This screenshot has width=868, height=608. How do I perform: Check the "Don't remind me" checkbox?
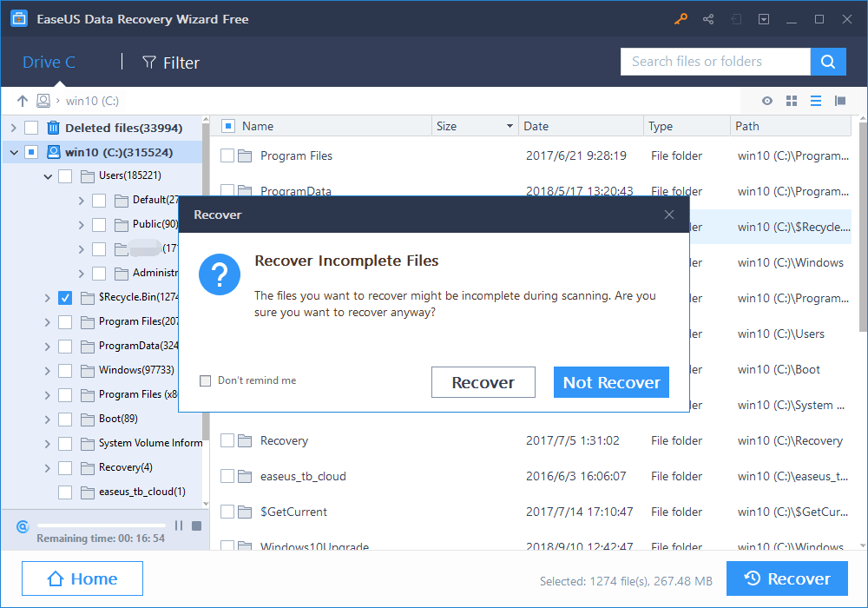[x=206, y=380]
